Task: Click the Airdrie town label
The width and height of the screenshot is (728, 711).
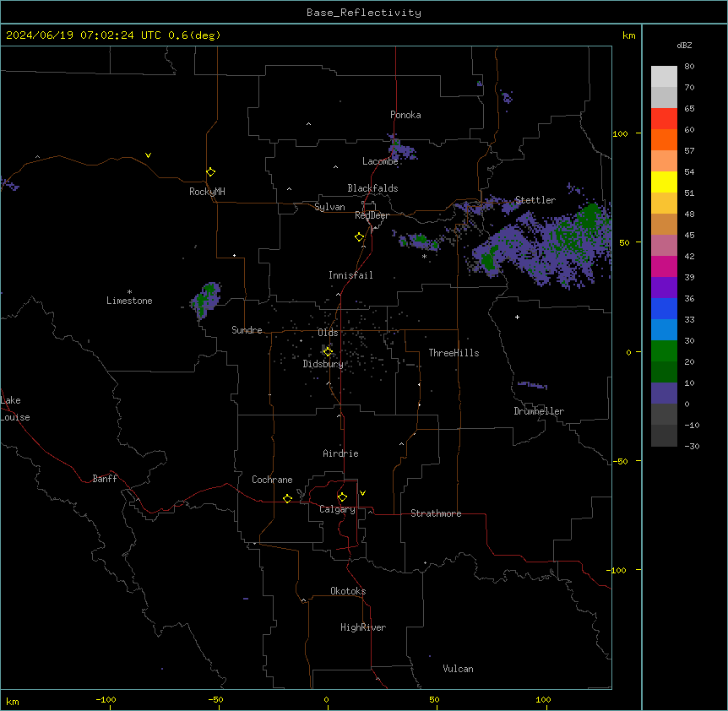Action: (x=340, y=453)
